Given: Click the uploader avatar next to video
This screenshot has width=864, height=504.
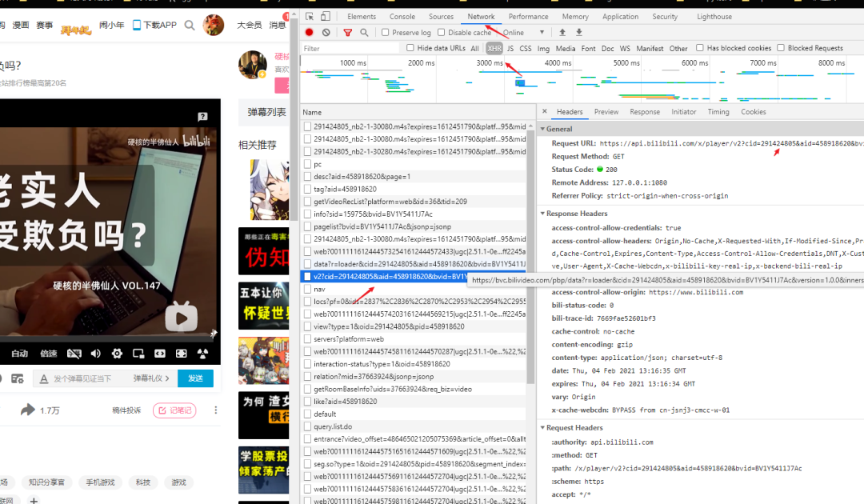Looking at the screenshot, I should click(x=253, y=65).
